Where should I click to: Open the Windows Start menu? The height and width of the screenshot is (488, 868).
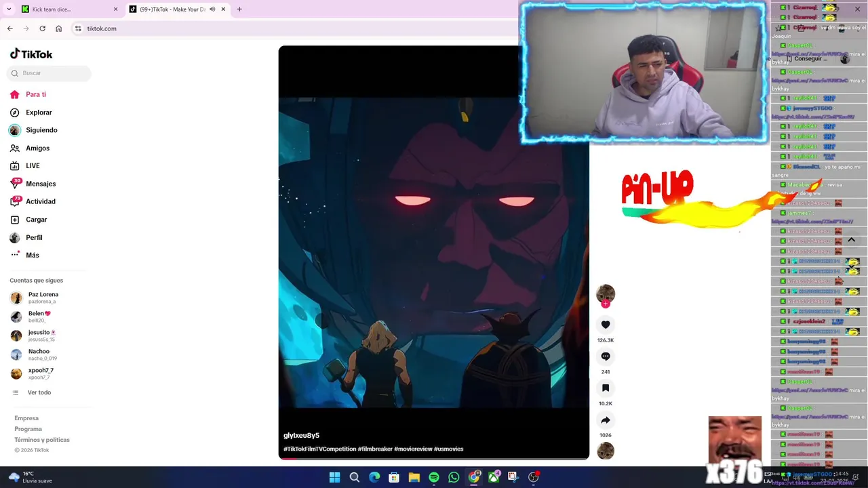(x=334, y=477)
